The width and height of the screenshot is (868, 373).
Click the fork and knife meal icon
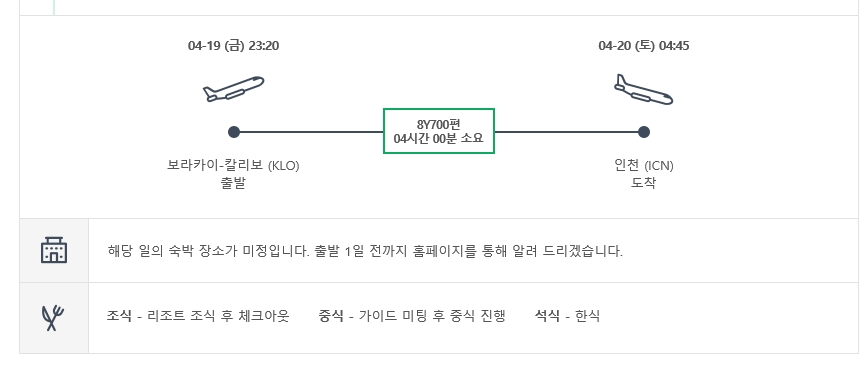tap(53, 318)
